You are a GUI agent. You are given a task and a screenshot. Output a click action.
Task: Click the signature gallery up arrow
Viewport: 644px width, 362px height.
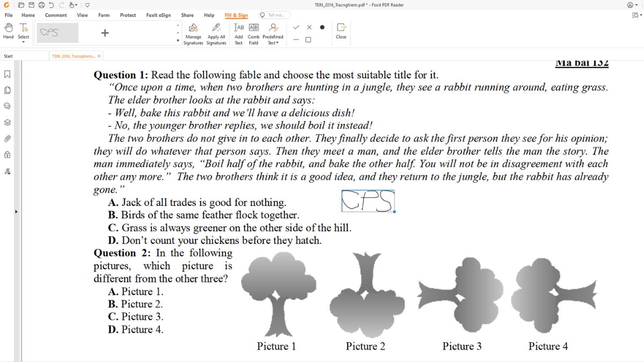[178, 25]
